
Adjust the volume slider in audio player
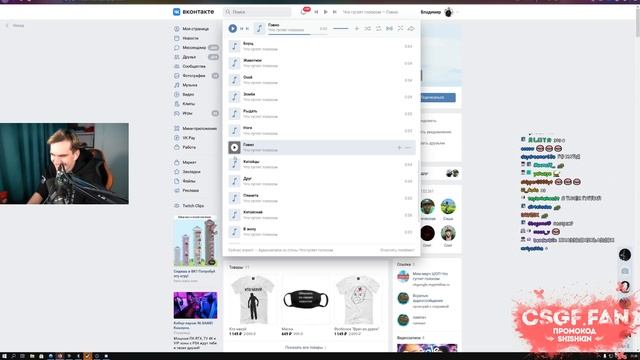click(x=340, y=29)
